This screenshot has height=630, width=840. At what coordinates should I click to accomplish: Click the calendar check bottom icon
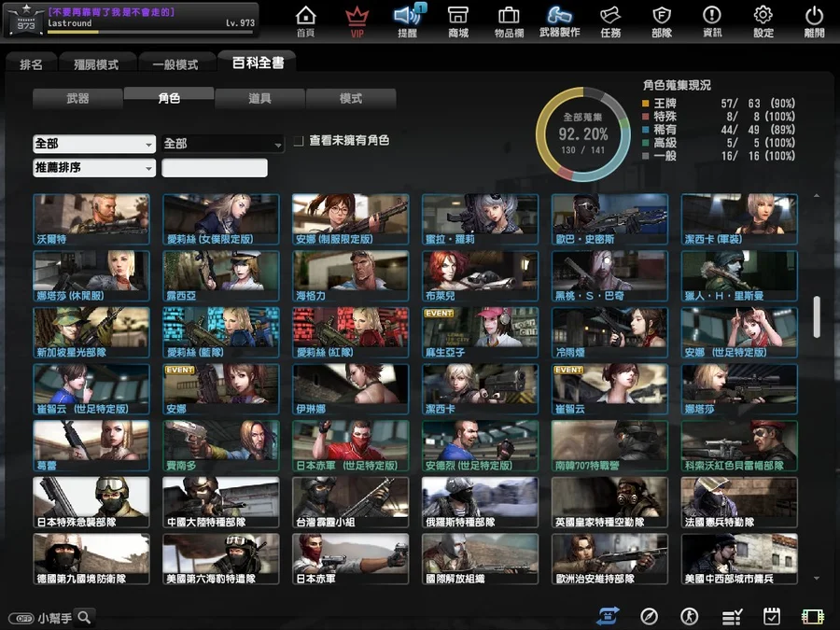(772, 617)
